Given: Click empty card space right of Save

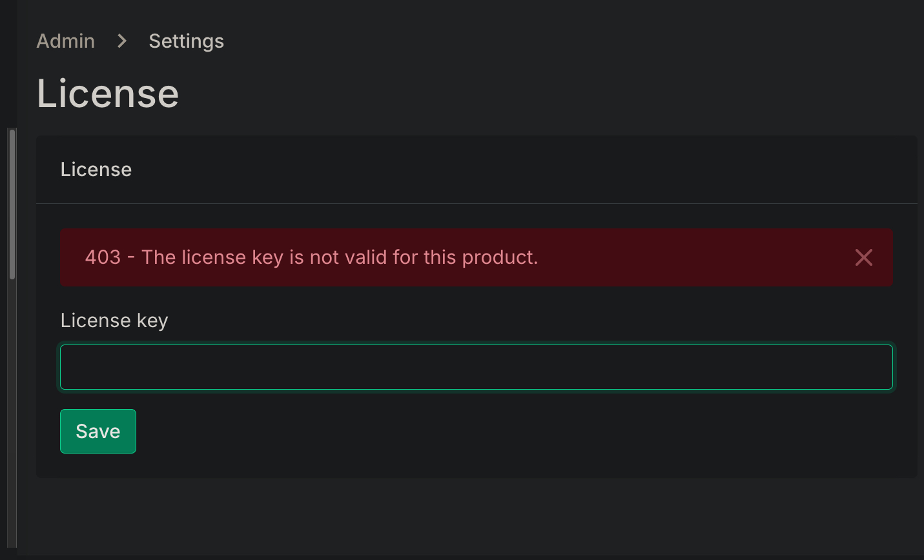Looking at the screenshot, I should tap(517, 432).
